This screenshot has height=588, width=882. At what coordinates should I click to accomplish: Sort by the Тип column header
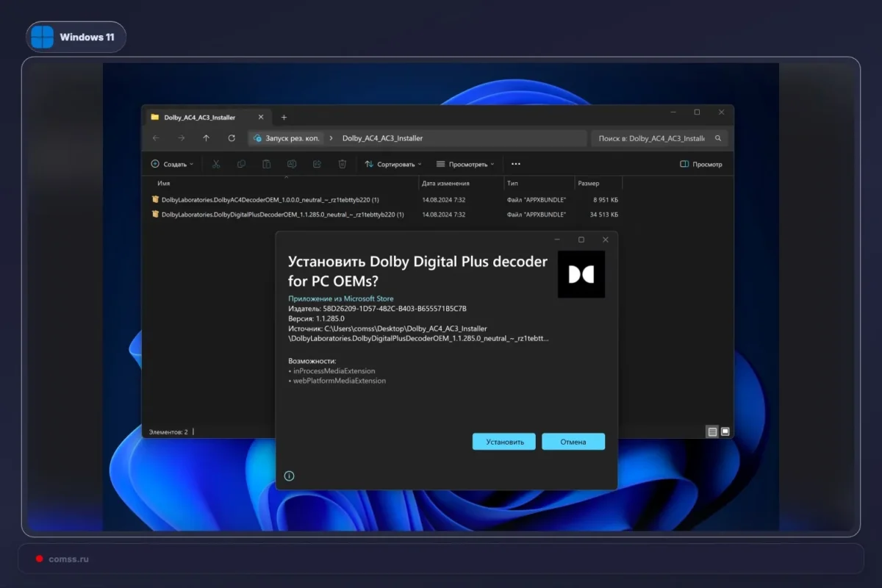click(x=512, y=183)
